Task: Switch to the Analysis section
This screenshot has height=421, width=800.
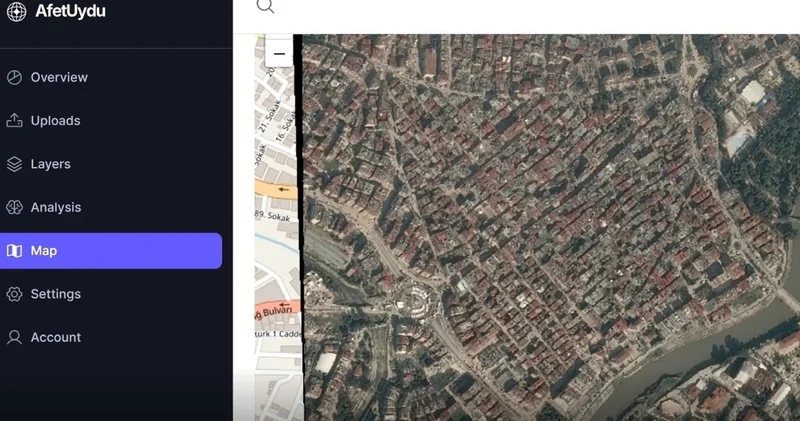Action: click(56, 208)
